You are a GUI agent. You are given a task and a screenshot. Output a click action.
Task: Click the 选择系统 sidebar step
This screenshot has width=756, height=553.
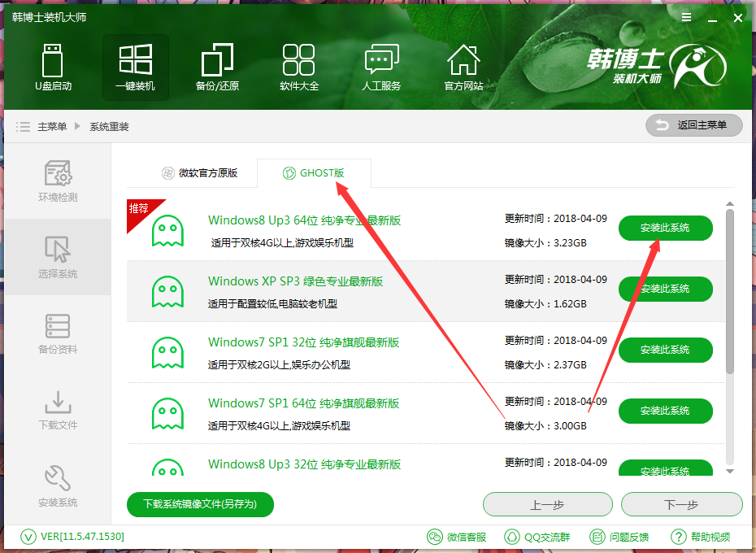point(58,257)
